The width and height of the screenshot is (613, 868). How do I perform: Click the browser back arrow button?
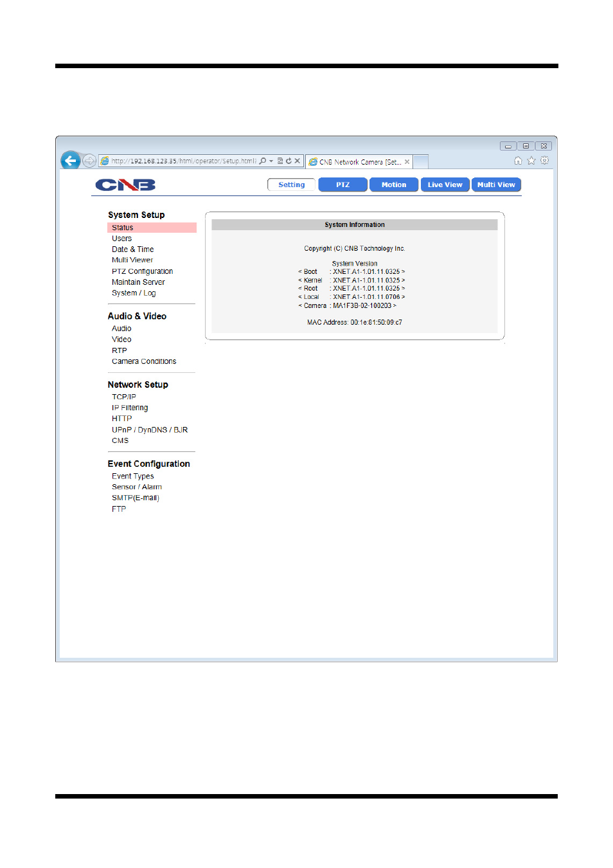tap(71, 160)
